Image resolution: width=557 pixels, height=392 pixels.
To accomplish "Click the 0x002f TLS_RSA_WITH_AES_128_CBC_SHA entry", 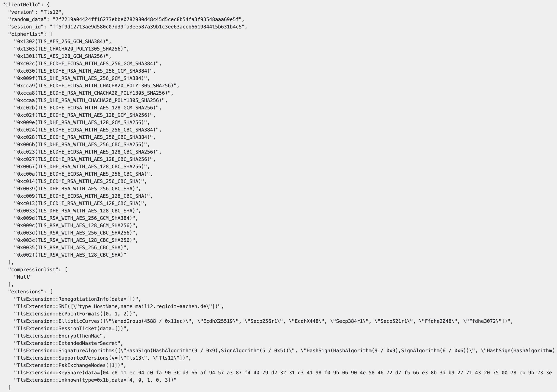I will (70, 255).
